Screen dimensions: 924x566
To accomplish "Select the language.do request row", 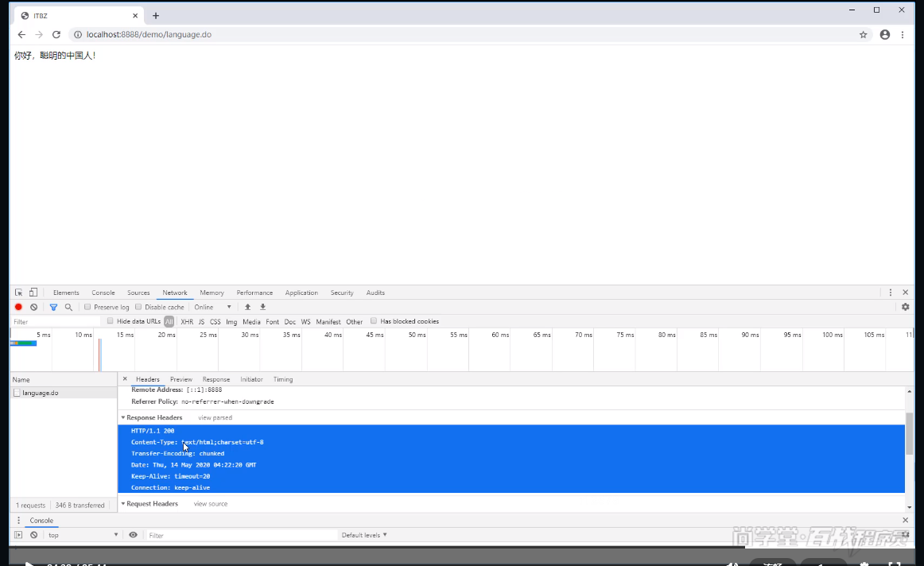I will tap(64, 393).
